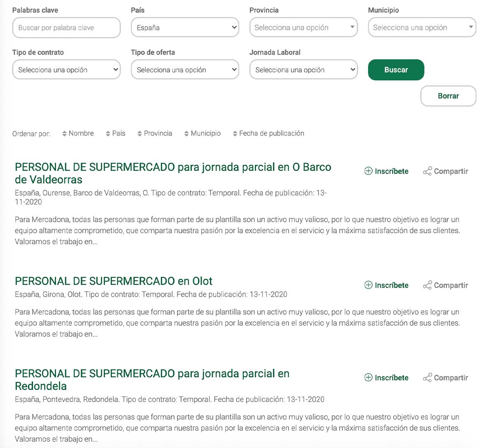The height and width of the screenshot is (448, 494).
Task: Click the sort arrows beside Provincia
Action: (140, 133)
